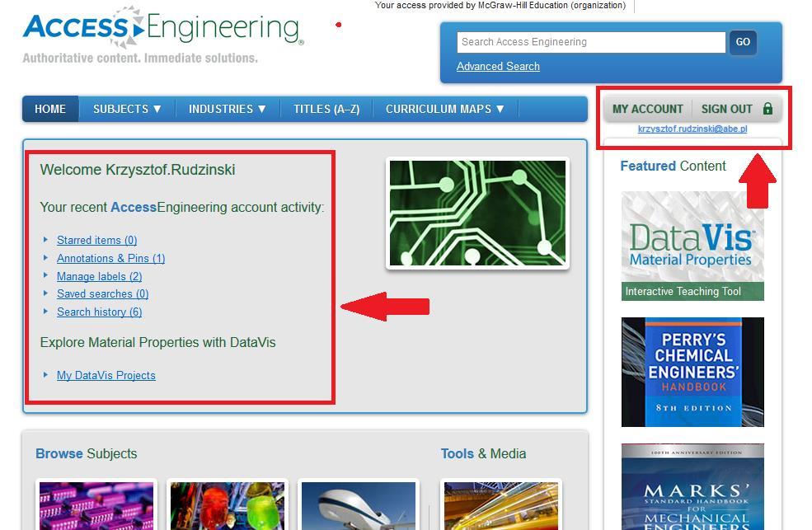The width and height of the screenshot is (812, 530).
Task: Open the My DataVis Projects link
Action: point(106,375)
